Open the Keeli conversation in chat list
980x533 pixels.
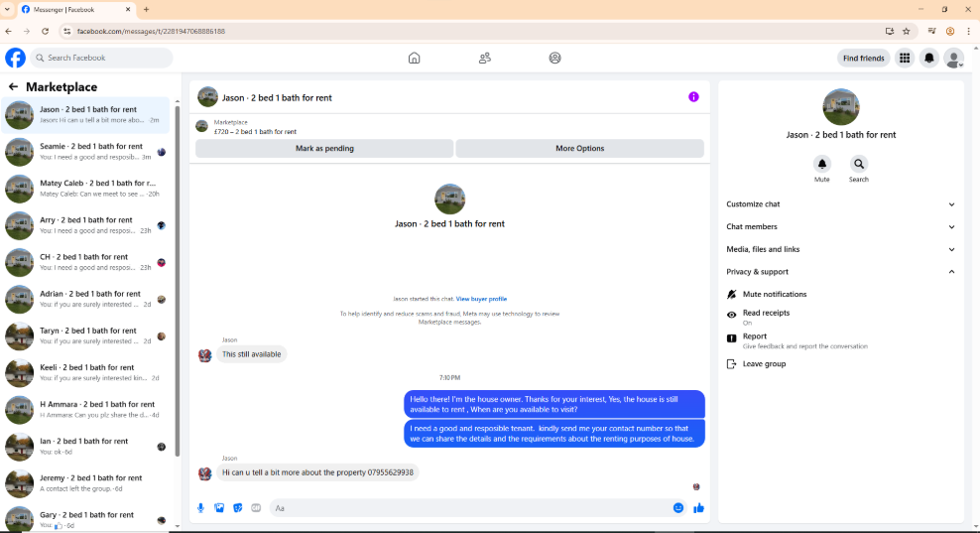pyautogui.click(x=85, y=373)
